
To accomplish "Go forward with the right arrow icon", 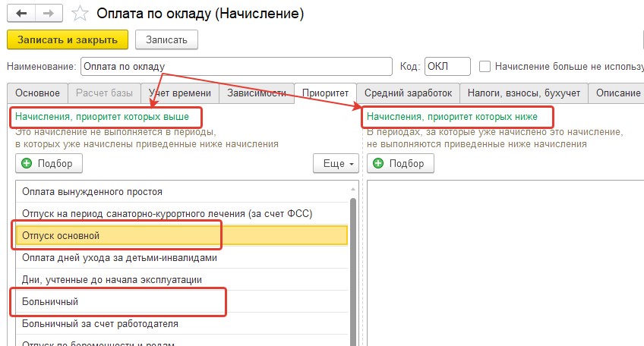I will click(x=49, y=14).
